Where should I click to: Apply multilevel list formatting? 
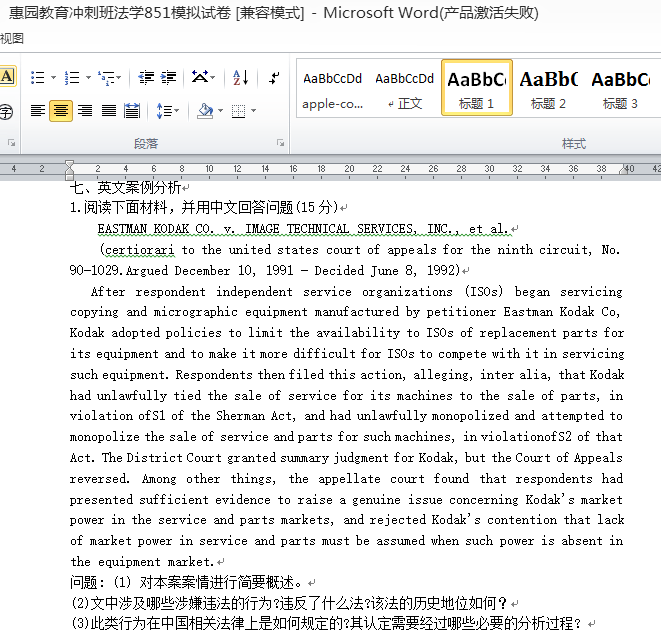pyautogui.click(x=106, y=78)
